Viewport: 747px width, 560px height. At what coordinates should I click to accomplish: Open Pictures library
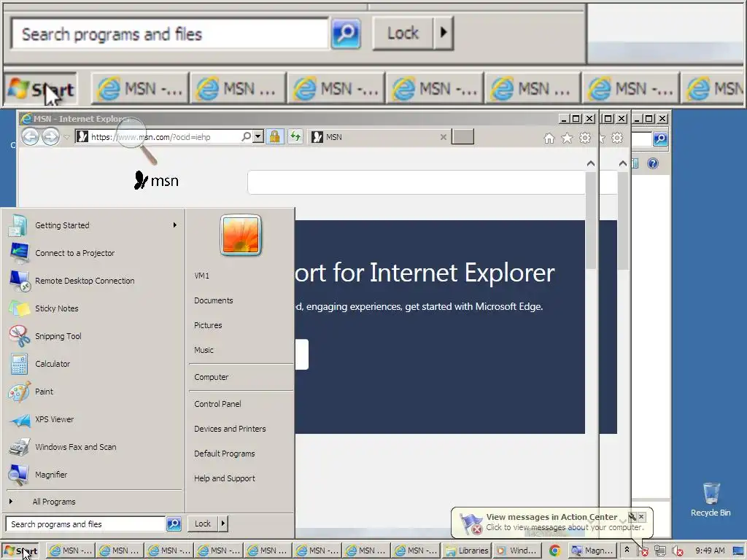point(241,325)
